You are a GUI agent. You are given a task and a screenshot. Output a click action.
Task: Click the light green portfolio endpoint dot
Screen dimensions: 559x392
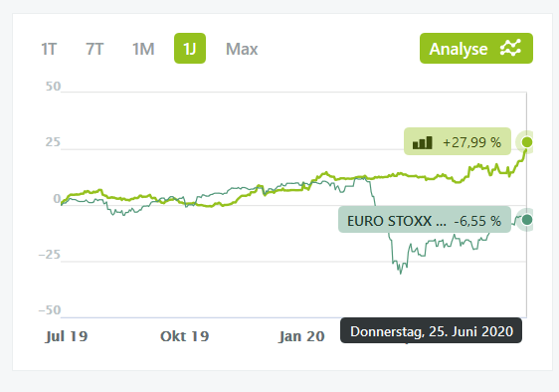527,142
